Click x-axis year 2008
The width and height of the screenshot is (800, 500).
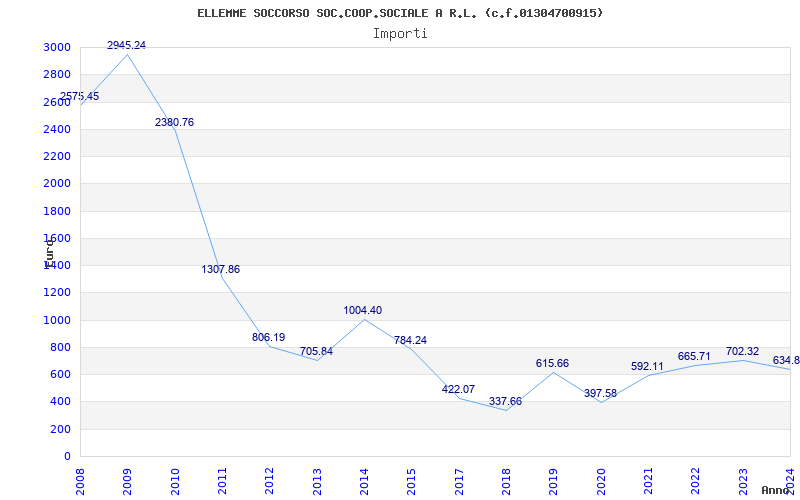[x=80, y=481]
